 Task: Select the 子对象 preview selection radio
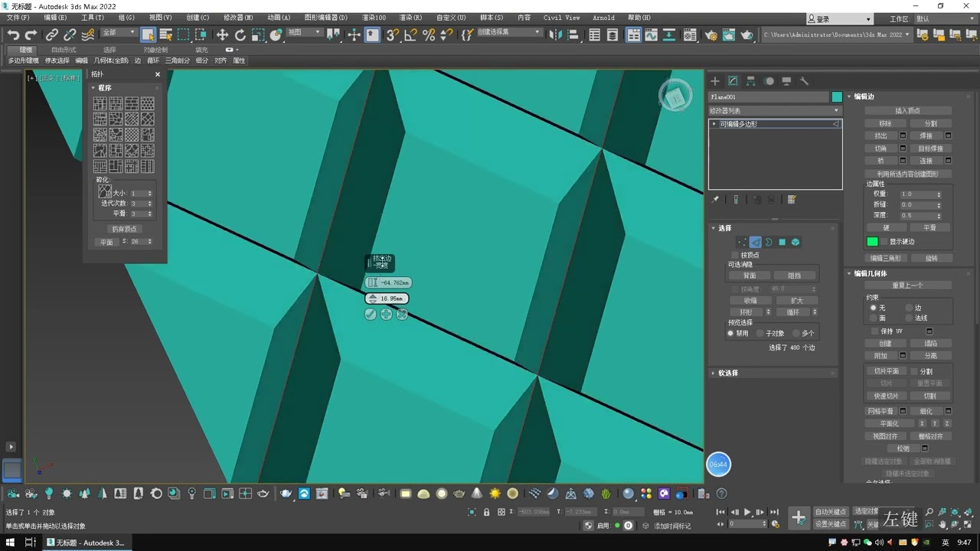coord(760,334)
